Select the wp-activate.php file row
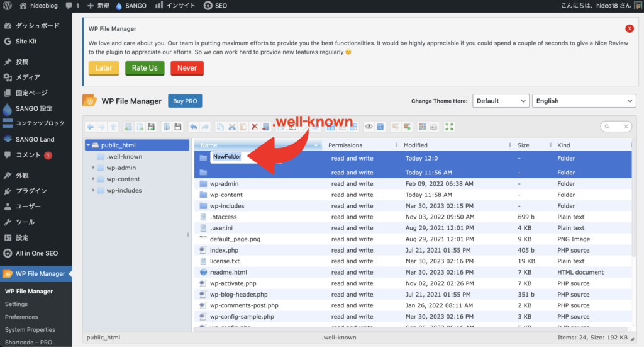Screen dimensions: 644x347 (413, 283)
